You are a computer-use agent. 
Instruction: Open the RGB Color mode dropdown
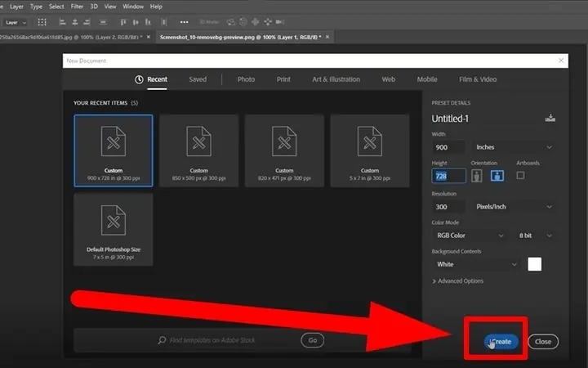point(470,236)
